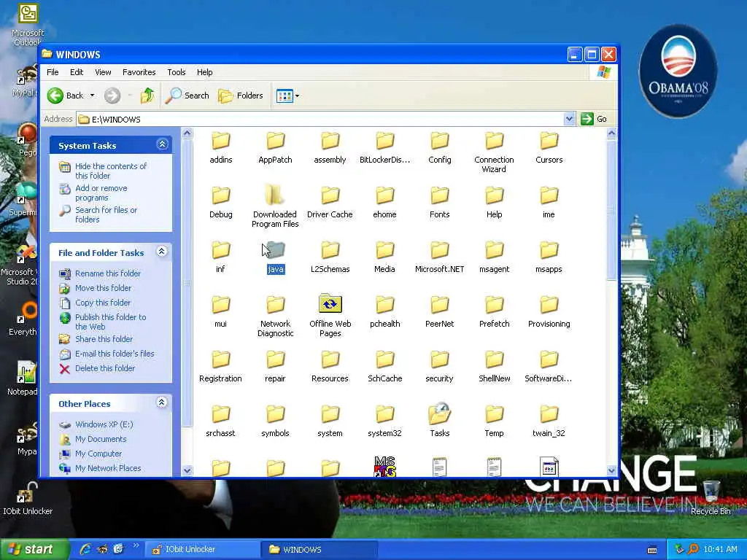The width and height of the screenshot is (747, 560).
Task: Select the AppPatch folder icon
Action: click(x=275, y=141)
